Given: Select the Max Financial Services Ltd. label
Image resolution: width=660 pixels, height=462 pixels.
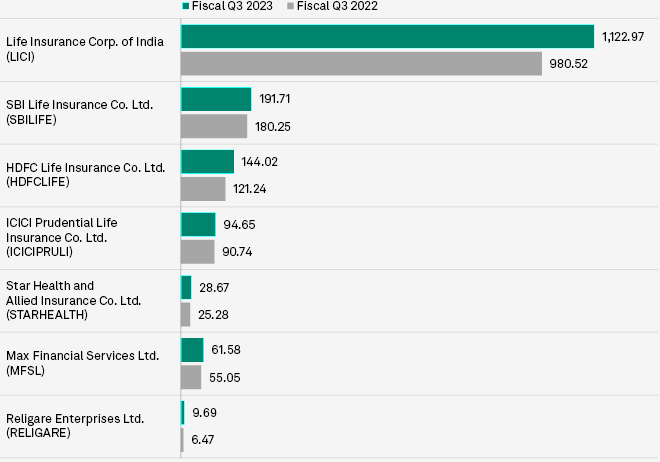Looking at the screenshot, I should (82, 363).
